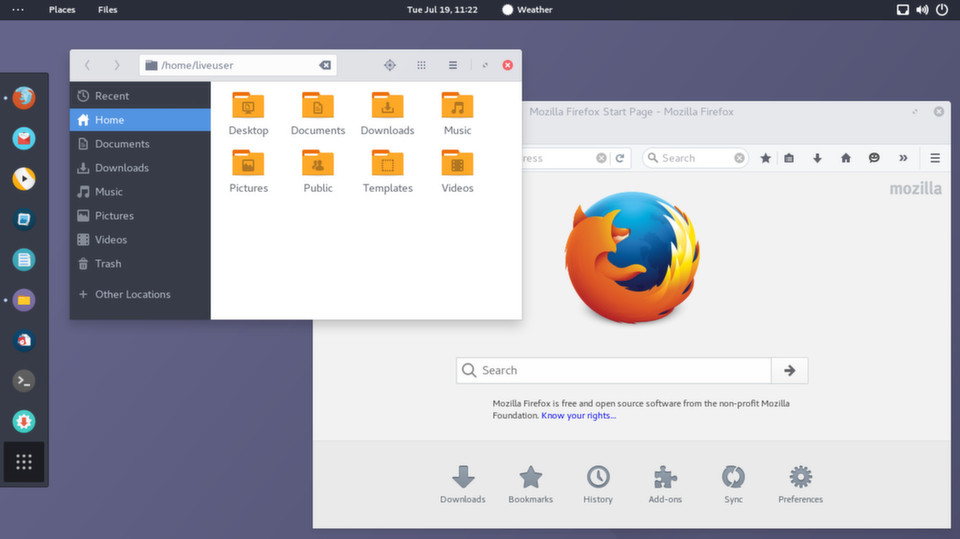The image size is (960, 539).
Task: Clear the Firefox address bar
Action: [x=601, y=158]
